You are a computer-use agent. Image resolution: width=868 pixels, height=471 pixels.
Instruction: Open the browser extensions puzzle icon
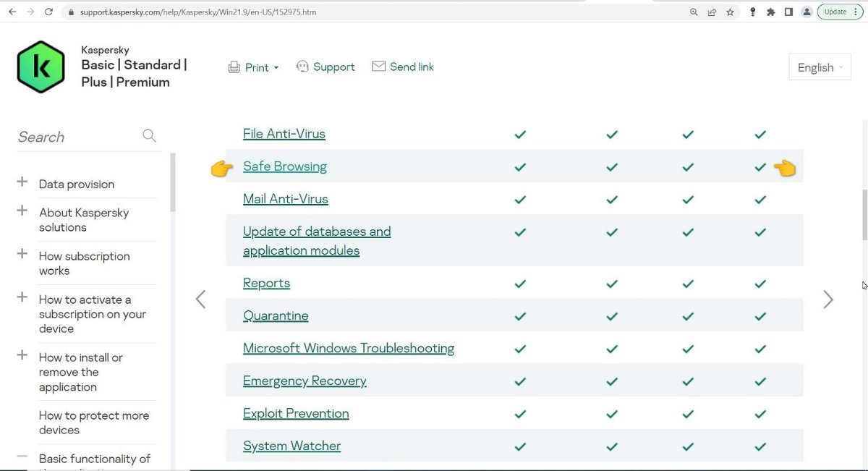coord(770,12)
